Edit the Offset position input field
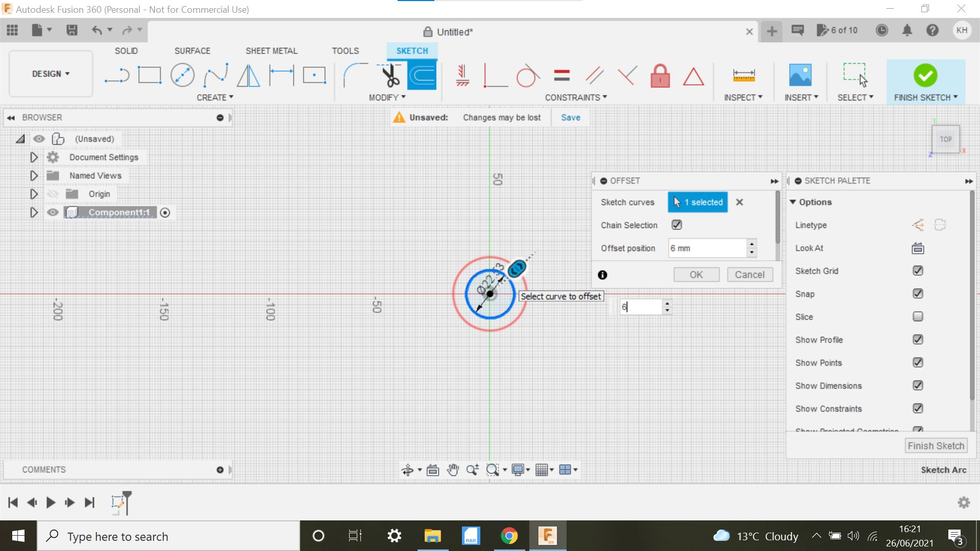 (x=707, y=247)
